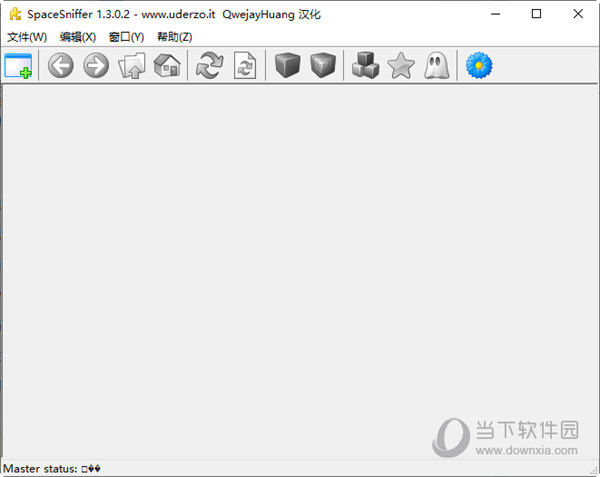Screen dimensions: 600x477
Task: Toggle file classes style with the stacked cubes icon
Action: pos(365,67)
